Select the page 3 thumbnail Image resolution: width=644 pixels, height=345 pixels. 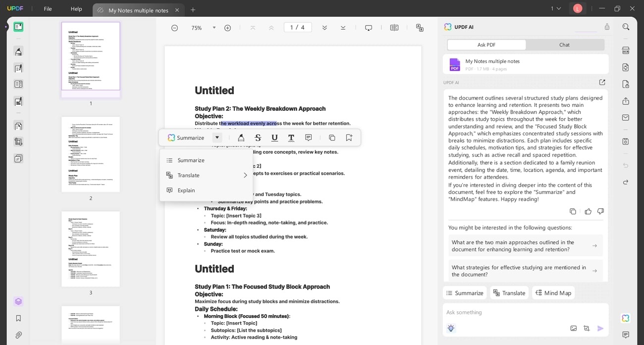(91, 249)
